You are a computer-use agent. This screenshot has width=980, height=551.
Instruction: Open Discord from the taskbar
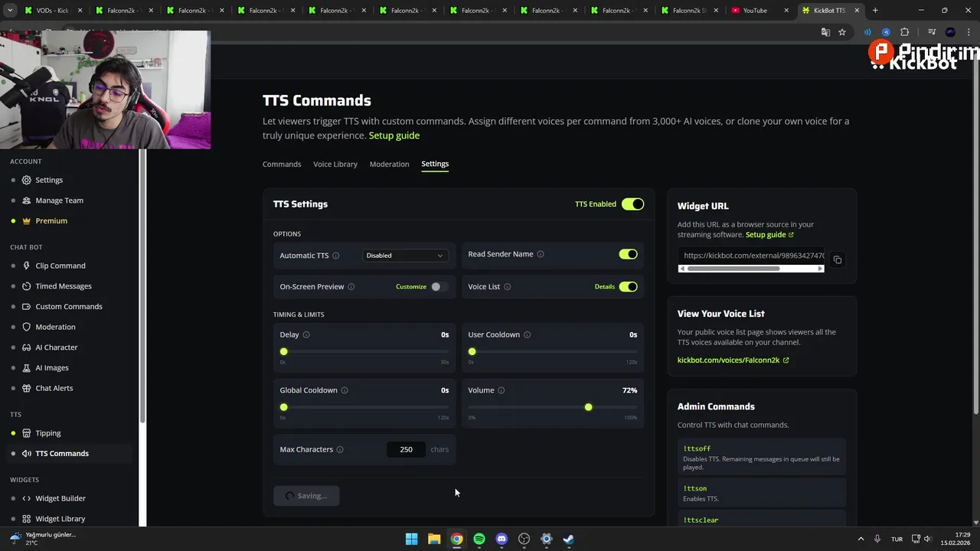click(501, 539)
